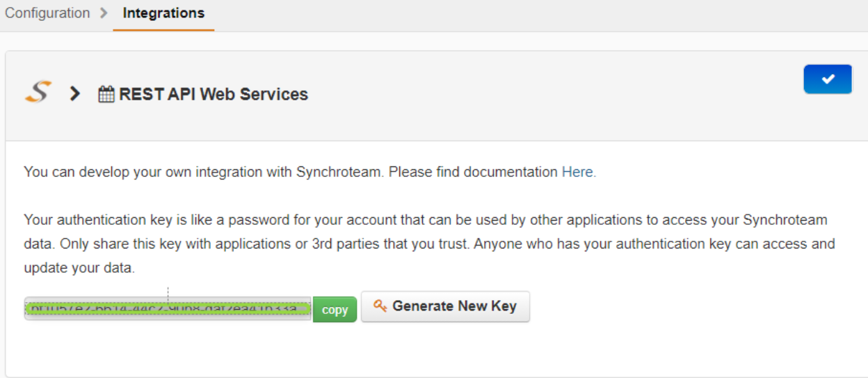868x378 pixels.
Task: Click the authentication key warning paragraph
Action: coord(429,244)
